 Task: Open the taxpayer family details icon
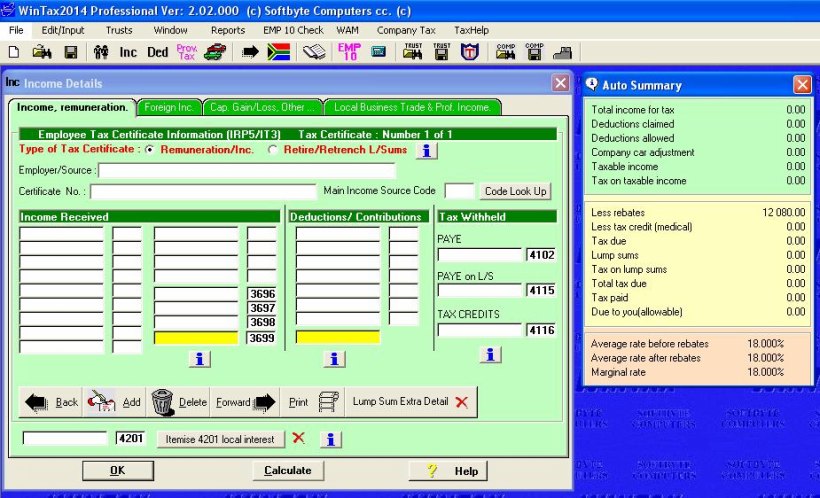[x=101, y=52]
